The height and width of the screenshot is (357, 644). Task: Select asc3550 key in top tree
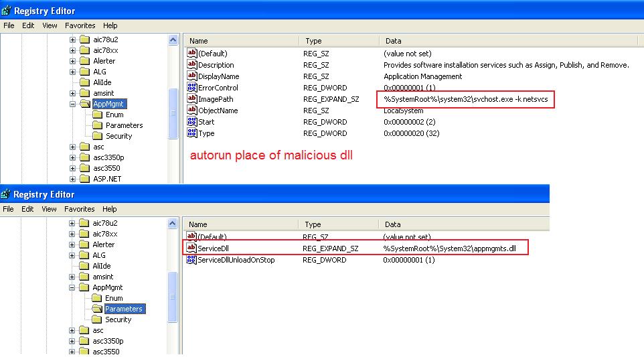click(x=107, y=168)
